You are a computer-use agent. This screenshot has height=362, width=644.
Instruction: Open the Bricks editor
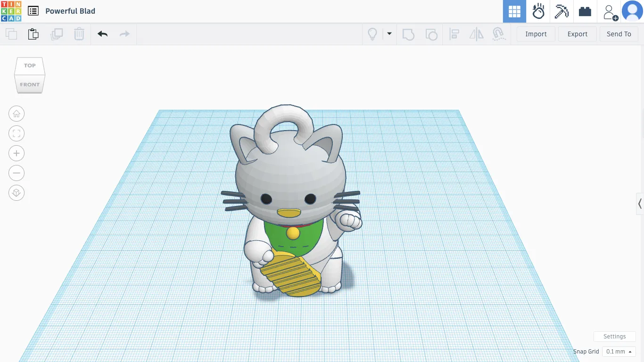(x=585, y=11)
